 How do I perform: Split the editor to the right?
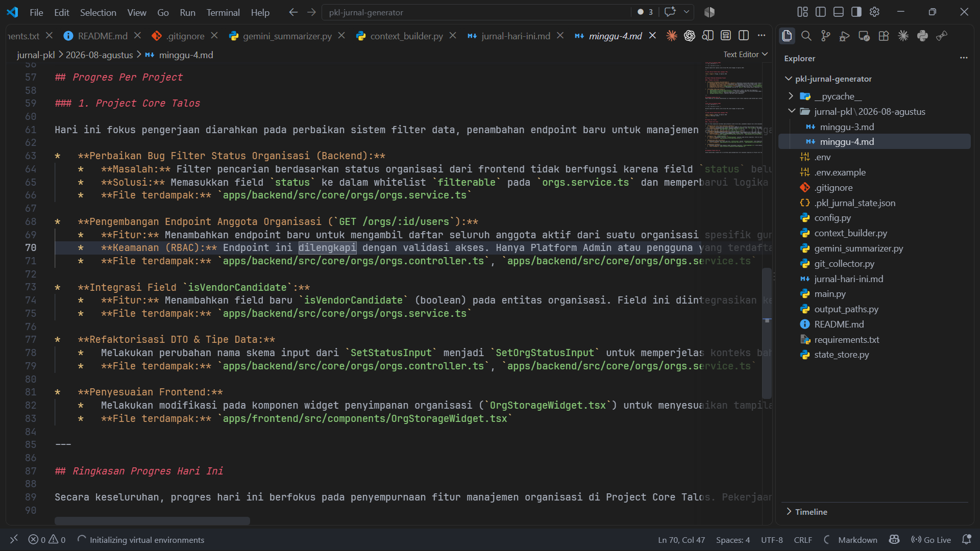point(744,36)
